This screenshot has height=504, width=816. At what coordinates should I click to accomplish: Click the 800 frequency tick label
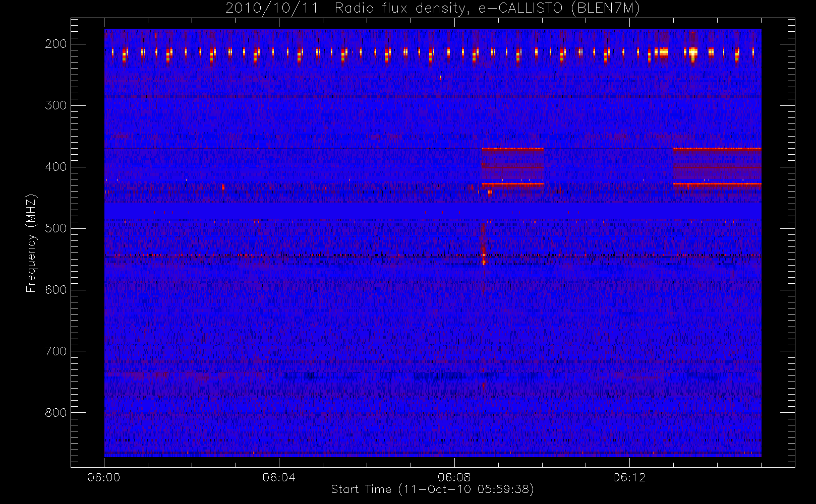click(55, 413)
